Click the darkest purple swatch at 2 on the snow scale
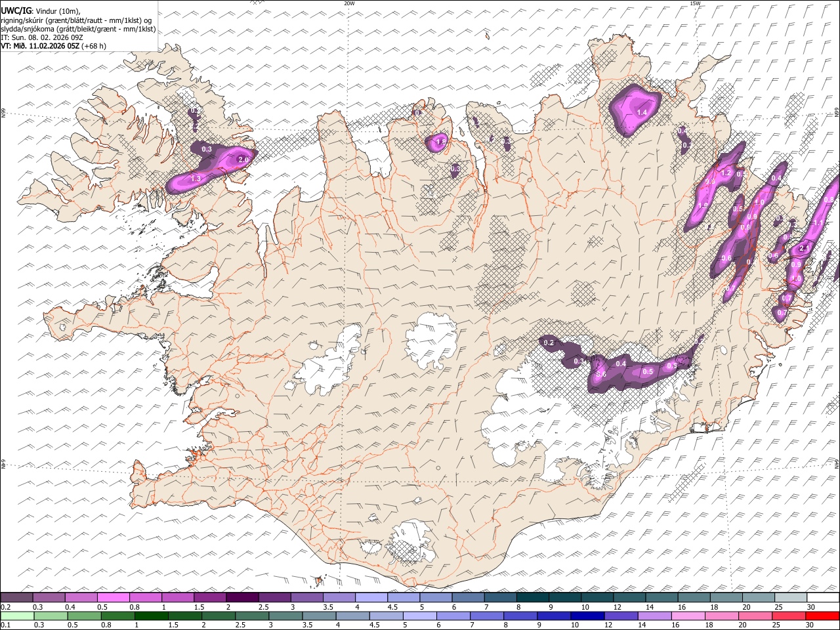The image size is (840, 630). [242, 598]
